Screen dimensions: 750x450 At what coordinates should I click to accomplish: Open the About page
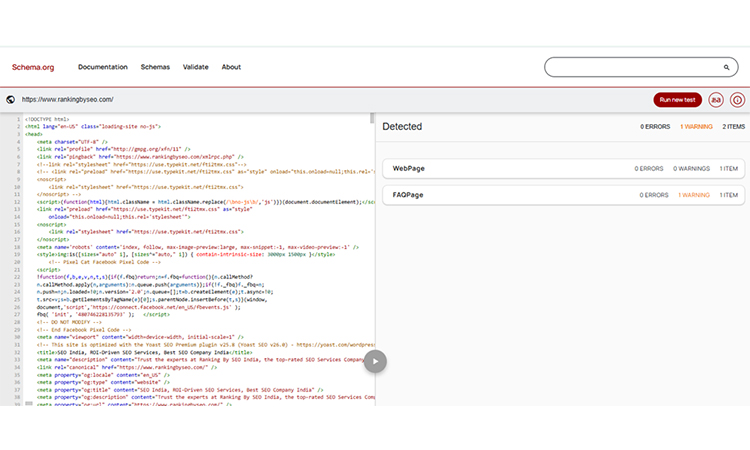[231, 67]
